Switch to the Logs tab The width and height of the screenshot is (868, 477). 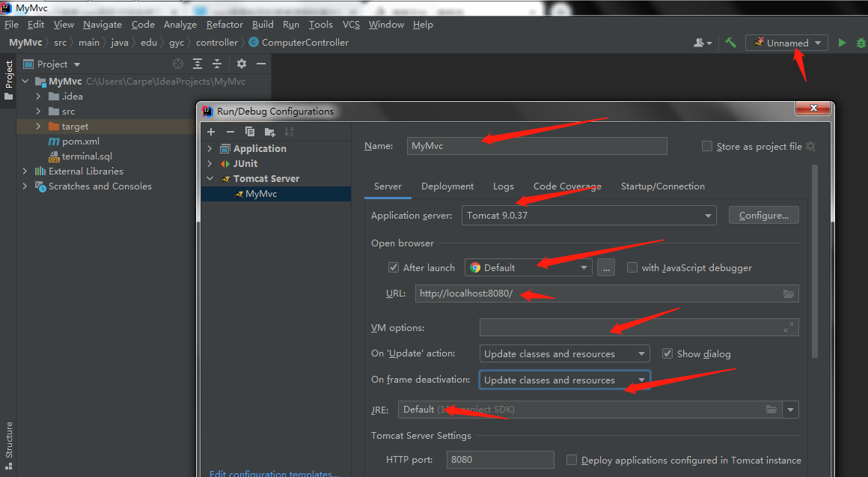(x=503, y=186)
